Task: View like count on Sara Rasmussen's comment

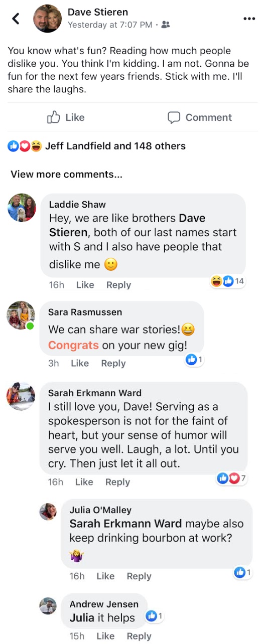Action: (194, 359)
